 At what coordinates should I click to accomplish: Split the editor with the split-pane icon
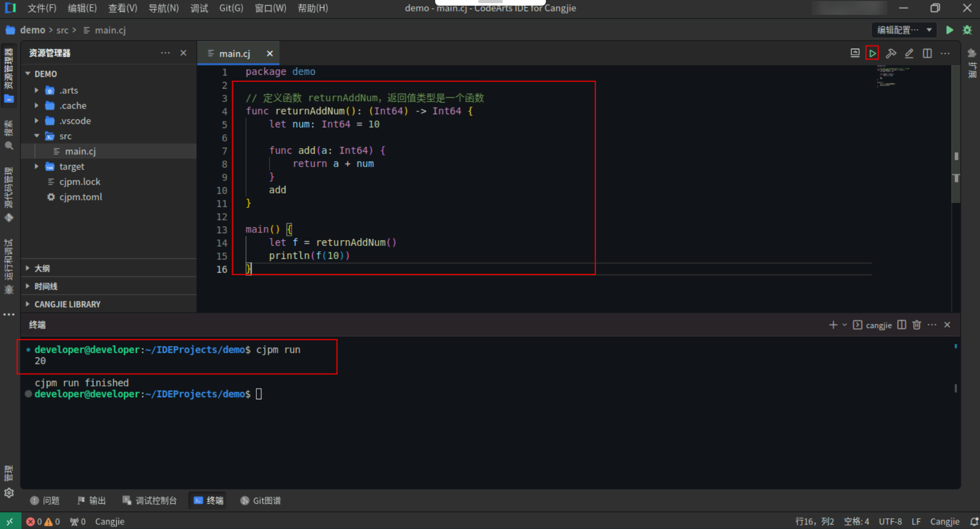(927, 53)
